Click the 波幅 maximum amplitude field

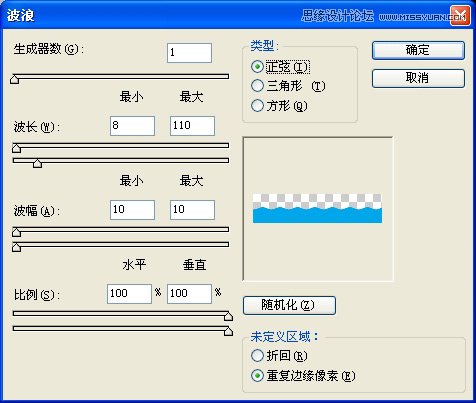[x=192, y=210]
